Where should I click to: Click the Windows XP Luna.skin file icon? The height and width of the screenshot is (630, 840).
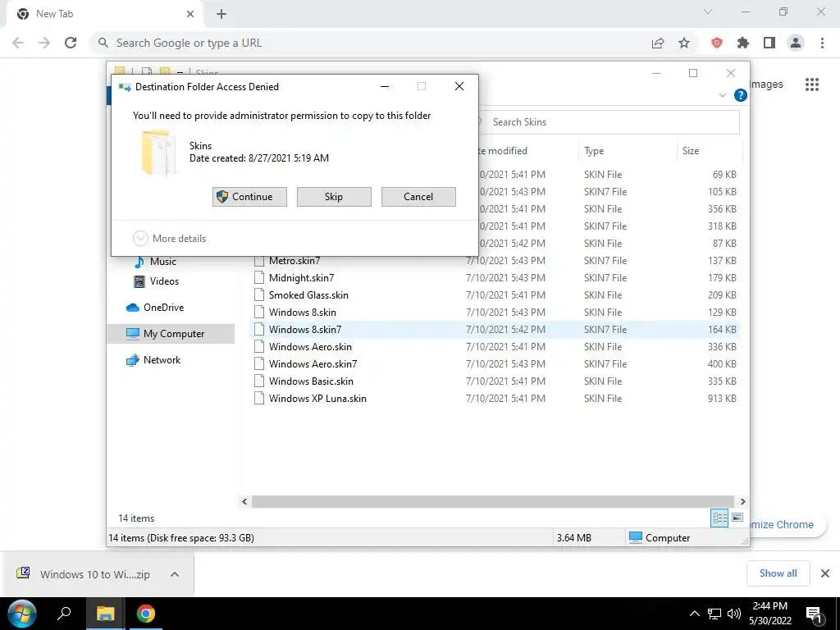point(259,399)
